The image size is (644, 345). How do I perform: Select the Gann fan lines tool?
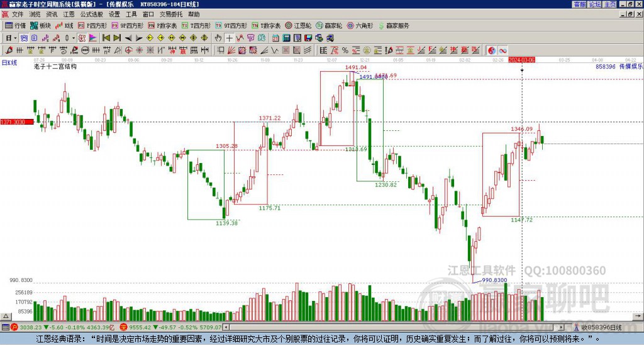(231, 50)
